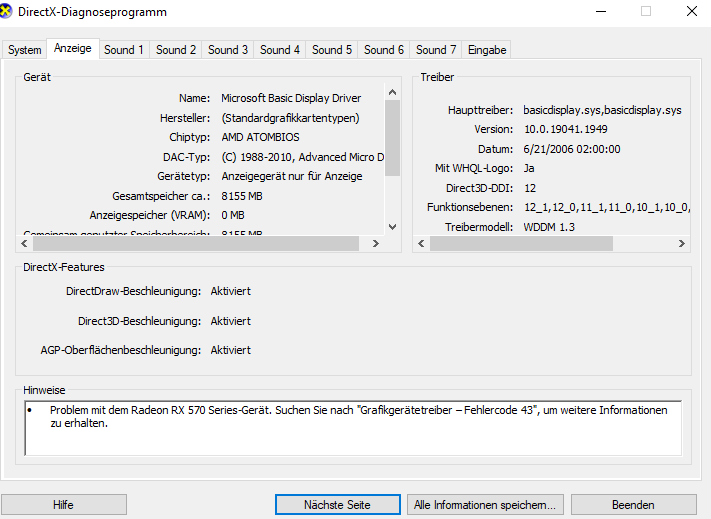Click right arrow of Gerät horizontal scrollbar
The image size is (711, 519).
pos(375,243)
